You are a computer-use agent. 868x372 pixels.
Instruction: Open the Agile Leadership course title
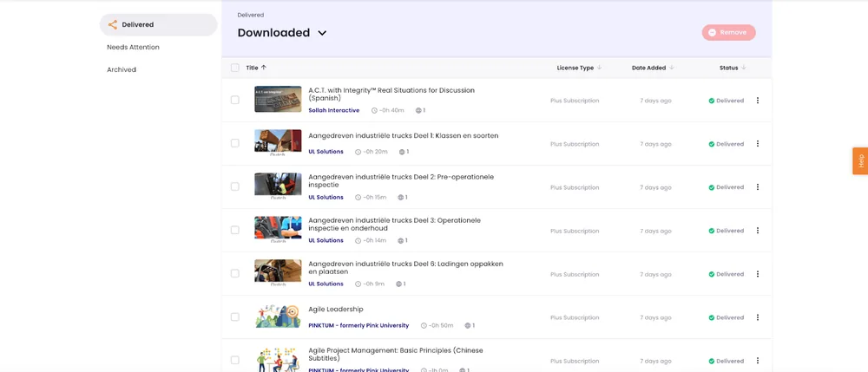pos(335,310)
